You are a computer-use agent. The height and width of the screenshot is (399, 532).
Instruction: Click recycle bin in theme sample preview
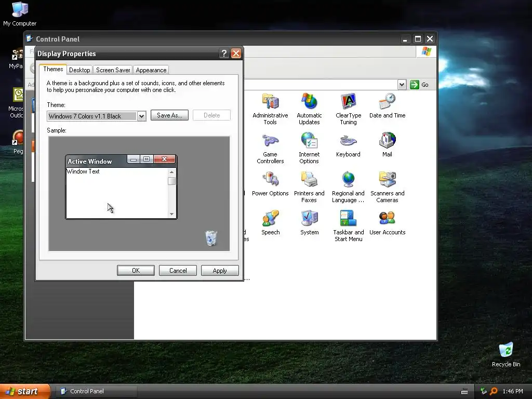pos(211,237)
